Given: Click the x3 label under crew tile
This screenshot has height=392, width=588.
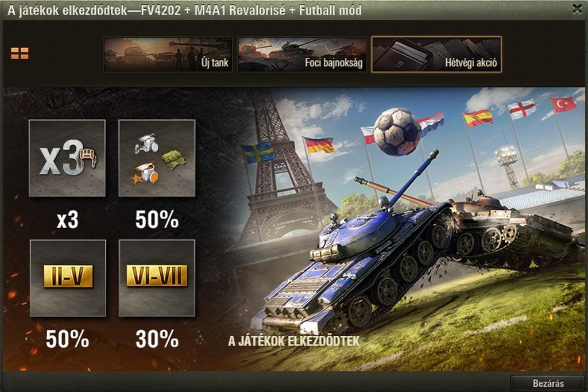Looking at the screenshot, I should coord(68,220).
